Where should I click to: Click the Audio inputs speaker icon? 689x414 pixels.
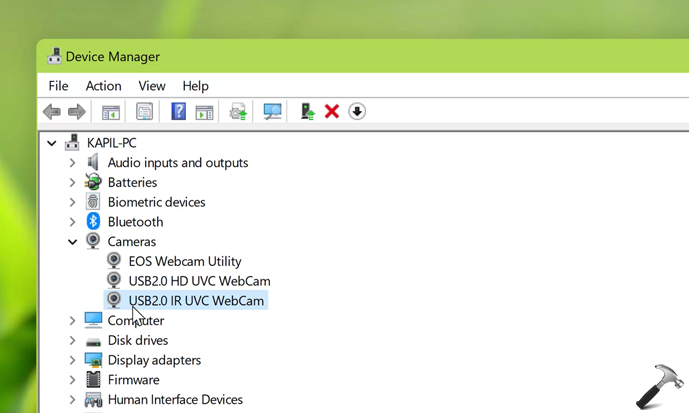tap(93, 162)
